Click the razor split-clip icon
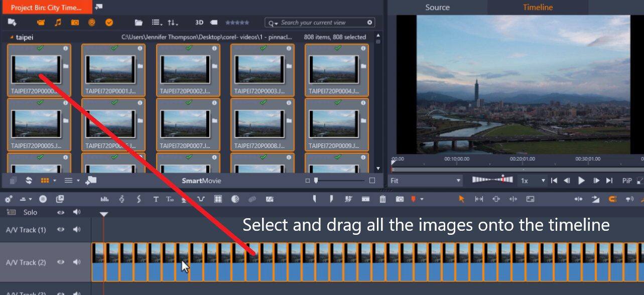The height and width of the screenshot is (295, 644). click(348, 199)
